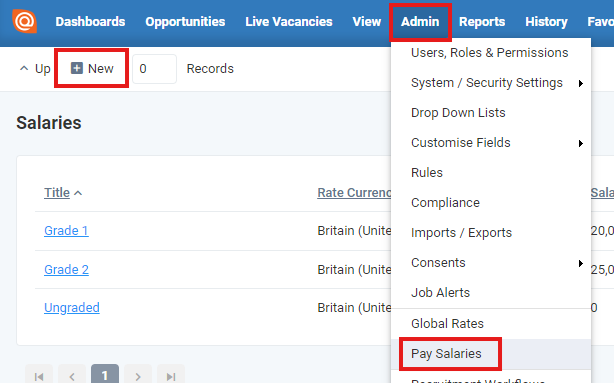Click the New record button

[x=92, y=68]
